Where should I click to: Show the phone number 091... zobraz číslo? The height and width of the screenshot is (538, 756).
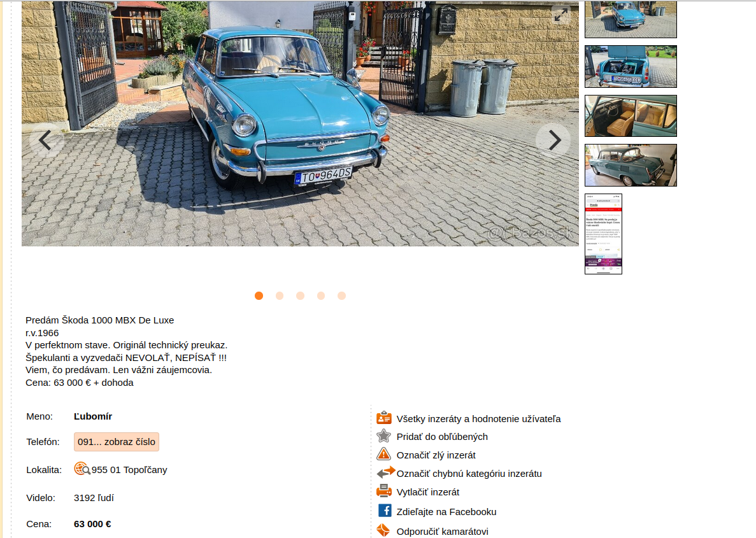point(116,442)
